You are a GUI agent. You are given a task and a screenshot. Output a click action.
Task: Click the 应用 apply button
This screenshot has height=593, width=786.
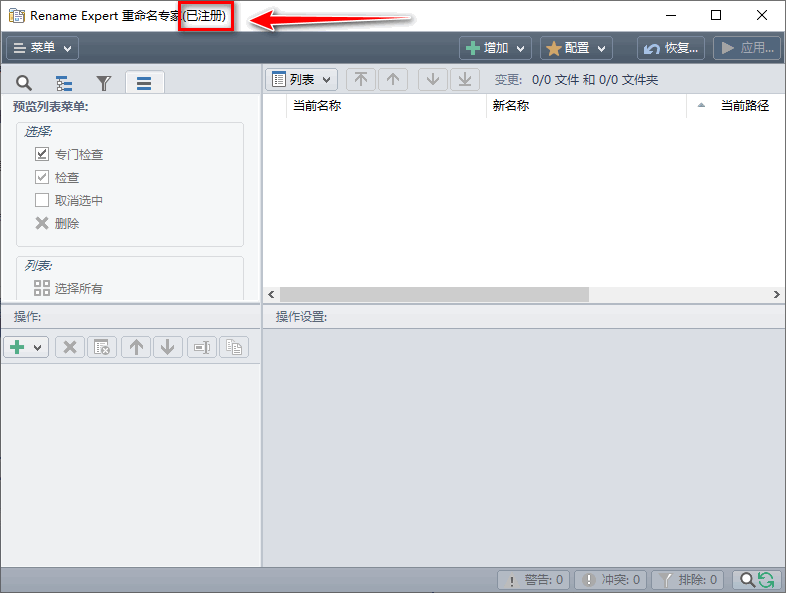747,48
